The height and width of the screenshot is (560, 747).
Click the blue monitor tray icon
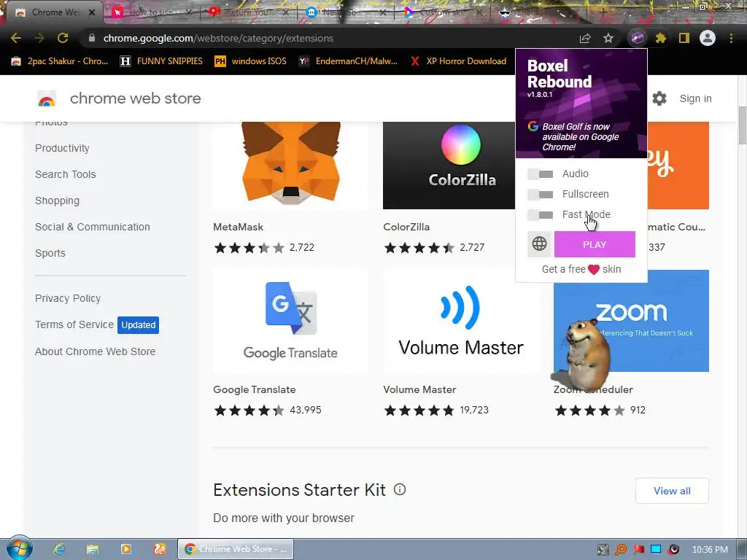pyautogui.click(x=656, y=550)
